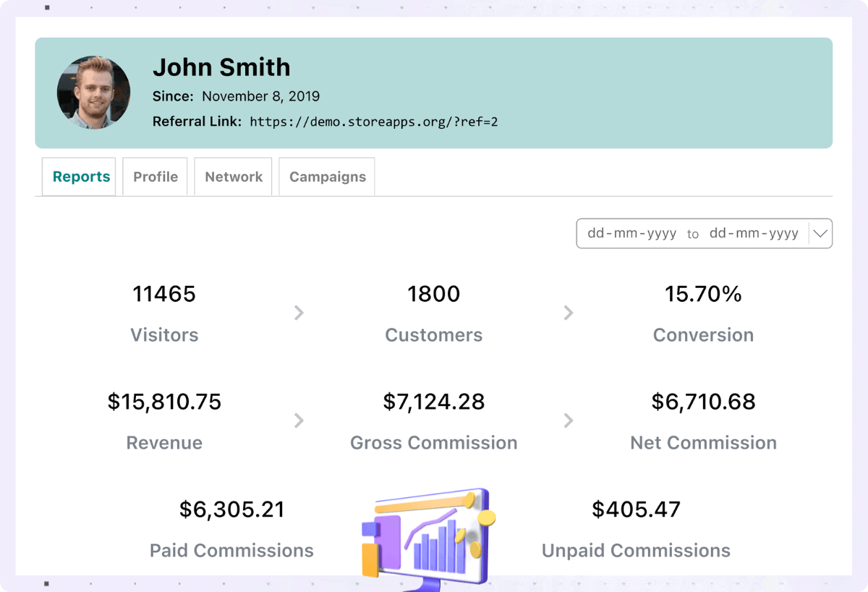This screenshot has width=868, height=592.
Task: Switch to the Profile tab
Action: [x=155, y=176]
